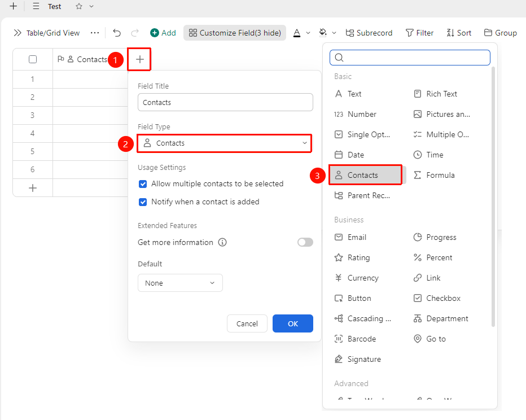
Task: Click the fill color bucket icon
Action: click(323, 33)
